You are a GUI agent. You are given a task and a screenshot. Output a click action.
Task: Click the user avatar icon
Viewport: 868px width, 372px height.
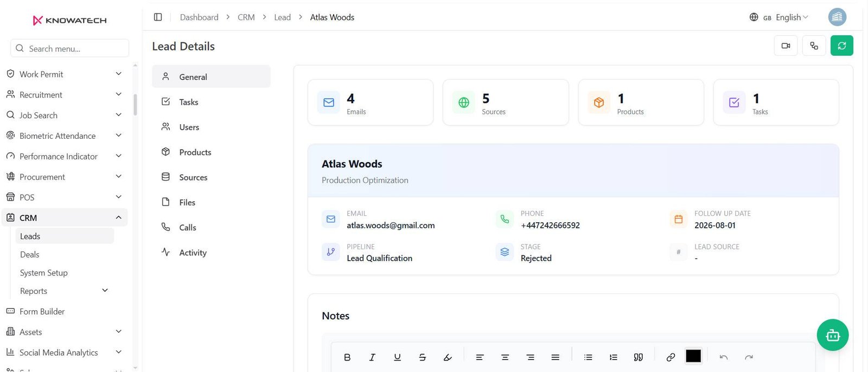[x=838, y=17]
